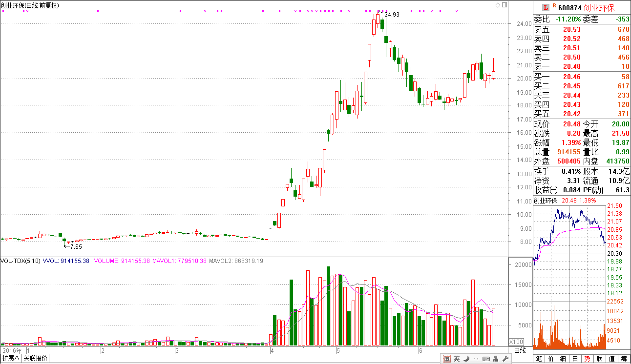Click MAVOL2: 866319.19 label
The image size is (631, 364).
tap(236, 261)
